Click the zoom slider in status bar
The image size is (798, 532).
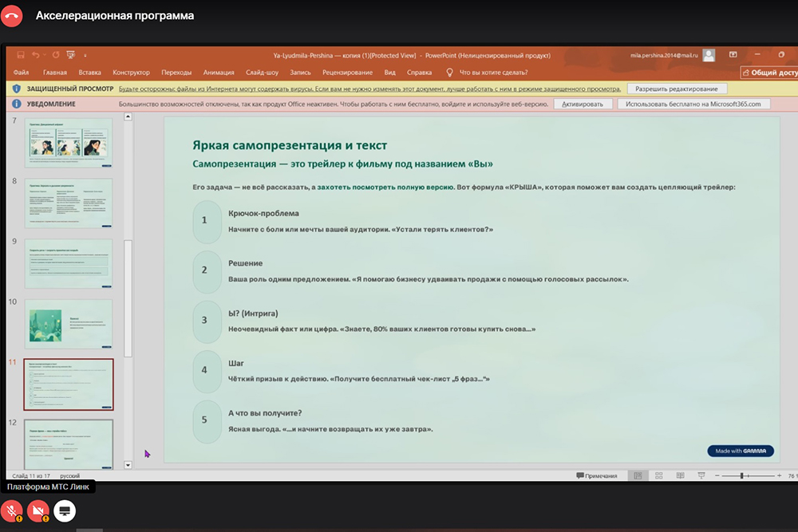click(741, 475)
